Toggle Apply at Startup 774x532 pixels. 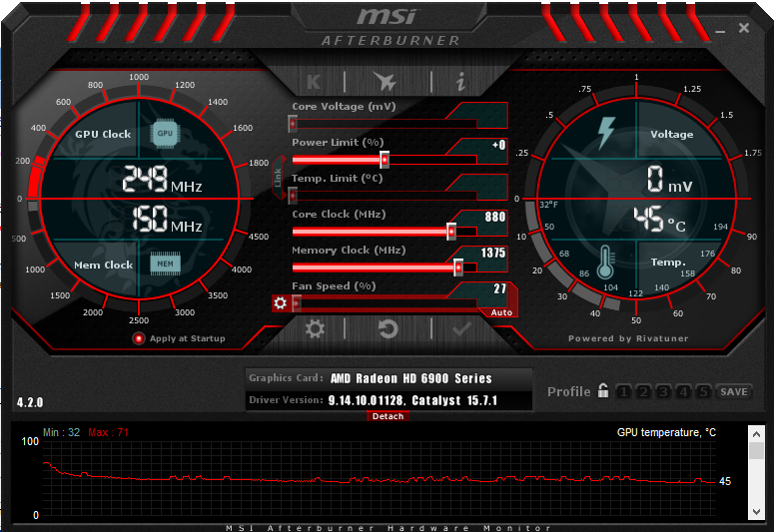139,338
